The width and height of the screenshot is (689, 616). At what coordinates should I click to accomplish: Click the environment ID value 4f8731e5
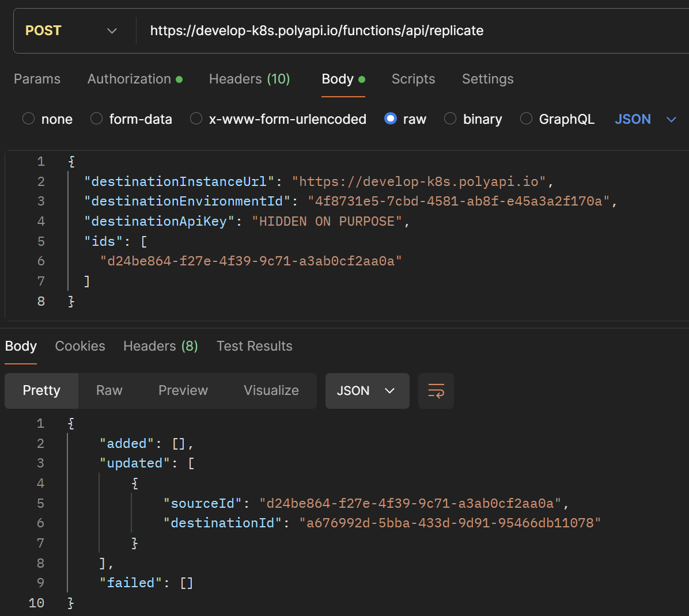(459, 201)
